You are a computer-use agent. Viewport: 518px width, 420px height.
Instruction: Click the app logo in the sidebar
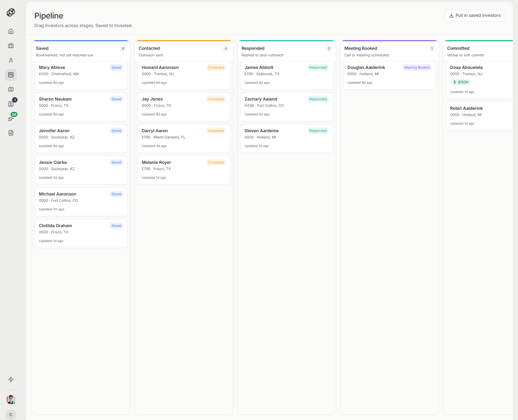(x=11, y=13)
